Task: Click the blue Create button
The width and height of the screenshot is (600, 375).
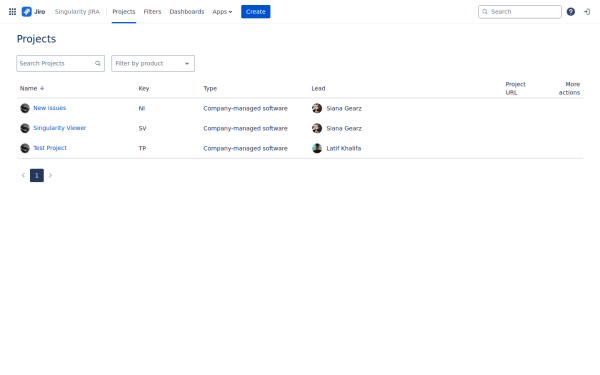Action: coord(256,12)
